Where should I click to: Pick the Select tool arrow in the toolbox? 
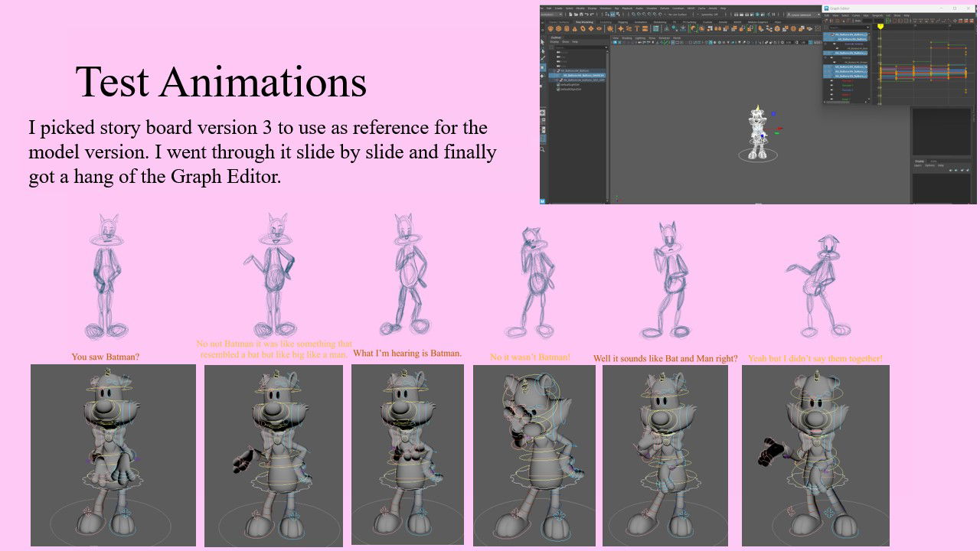click(x=543, y=42)
